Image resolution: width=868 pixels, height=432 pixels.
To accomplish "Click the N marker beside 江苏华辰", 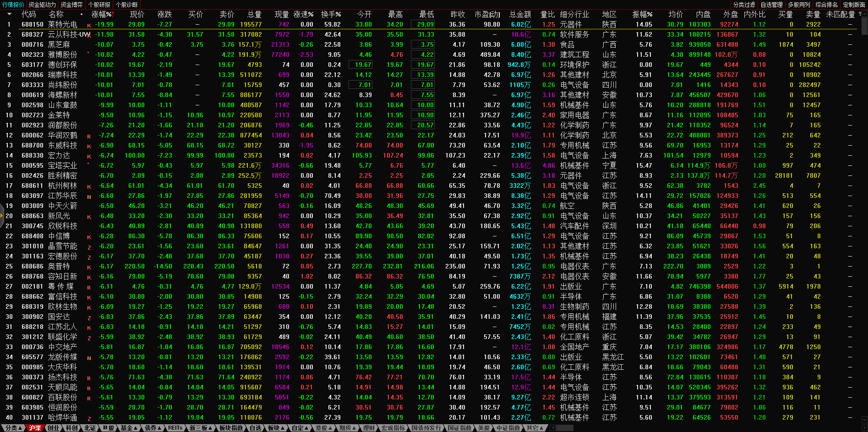I will click(89, 197).
